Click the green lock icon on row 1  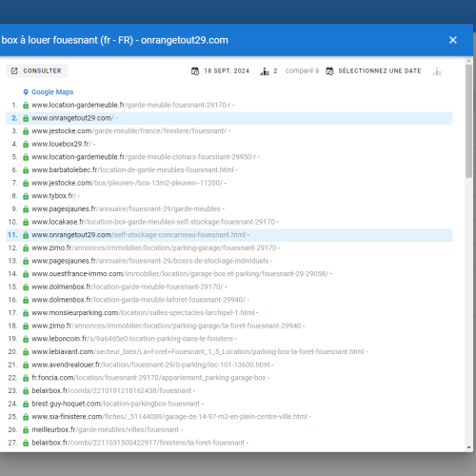26,105
